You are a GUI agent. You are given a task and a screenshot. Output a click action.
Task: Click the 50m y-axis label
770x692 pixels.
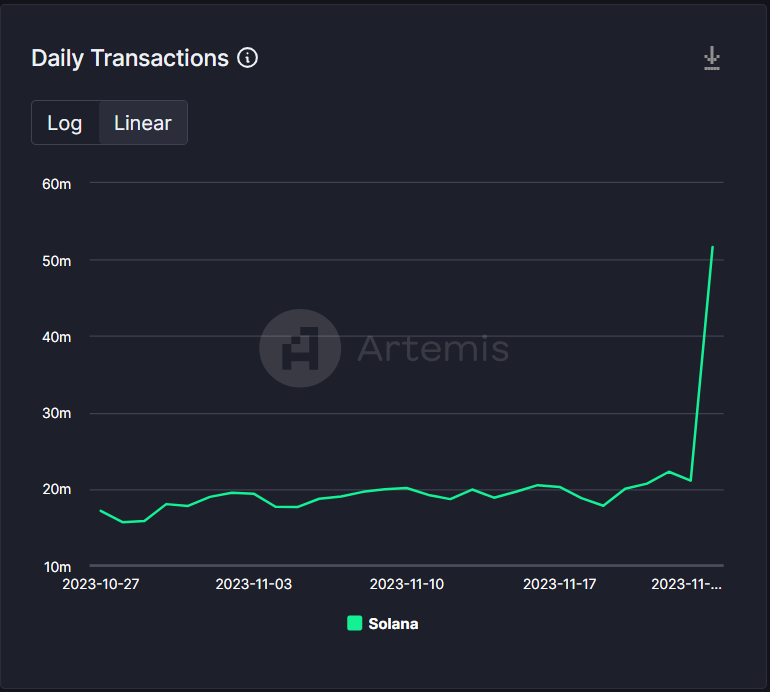pyautogui.click(x=56, y=261)
